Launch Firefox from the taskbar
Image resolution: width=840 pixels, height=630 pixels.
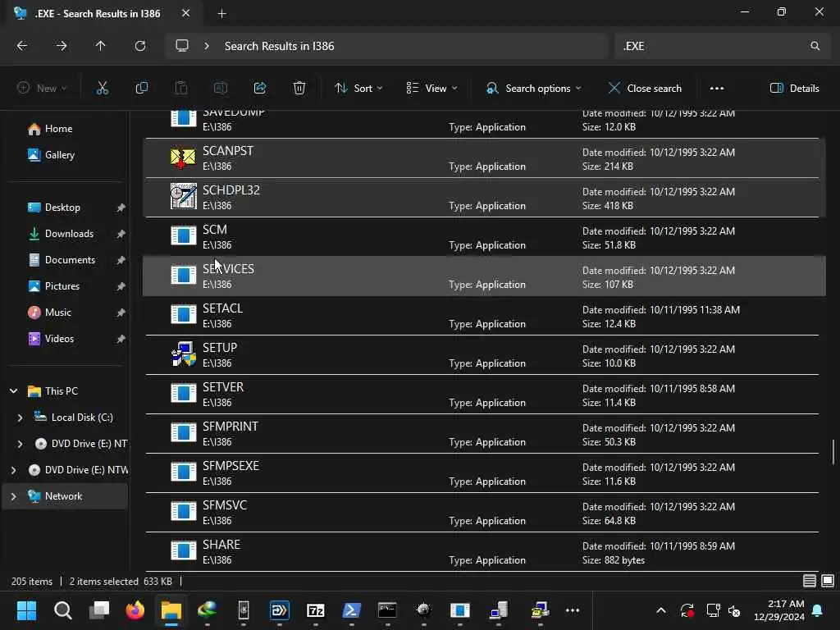(135, 610)
